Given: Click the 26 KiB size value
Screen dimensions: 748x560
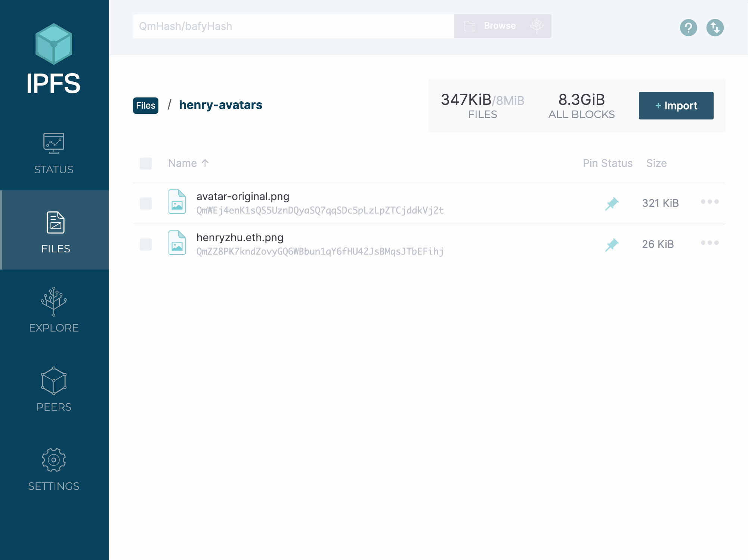Looking at the screenshot, I should point(658,244).
